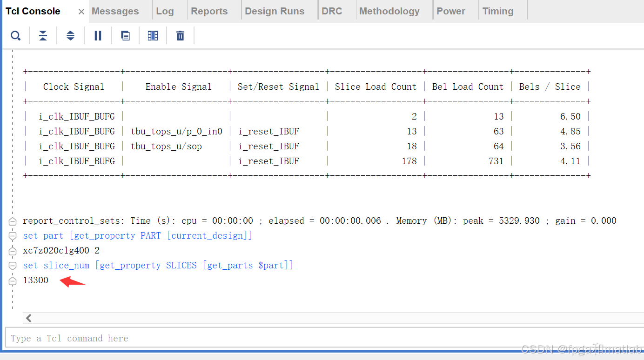Collapse the set slice_num command entry
The height and width of the screenshot is (360, 644).
(x=13, y=266)
